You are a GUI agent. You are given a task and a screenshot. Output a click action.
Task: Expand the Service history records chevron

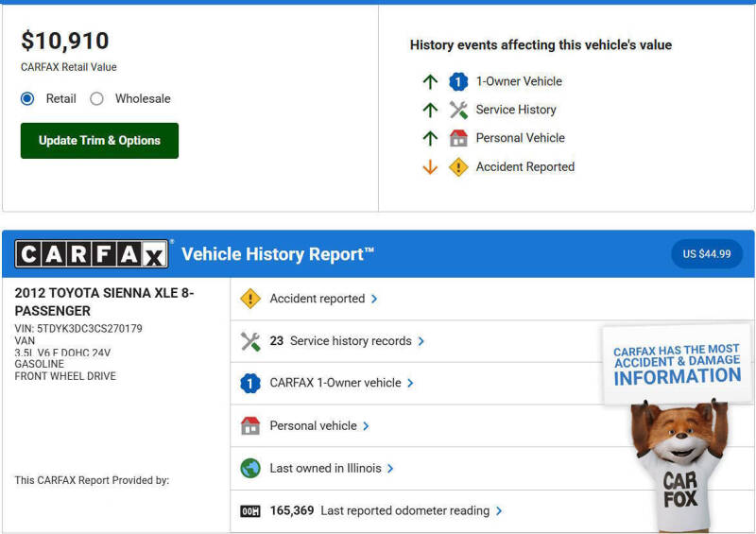tap(421, 341)
